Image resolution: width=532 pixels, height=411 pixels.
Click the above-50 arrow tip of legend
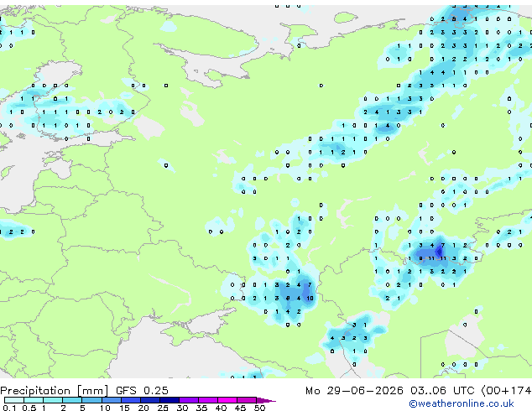click(266, 400)
